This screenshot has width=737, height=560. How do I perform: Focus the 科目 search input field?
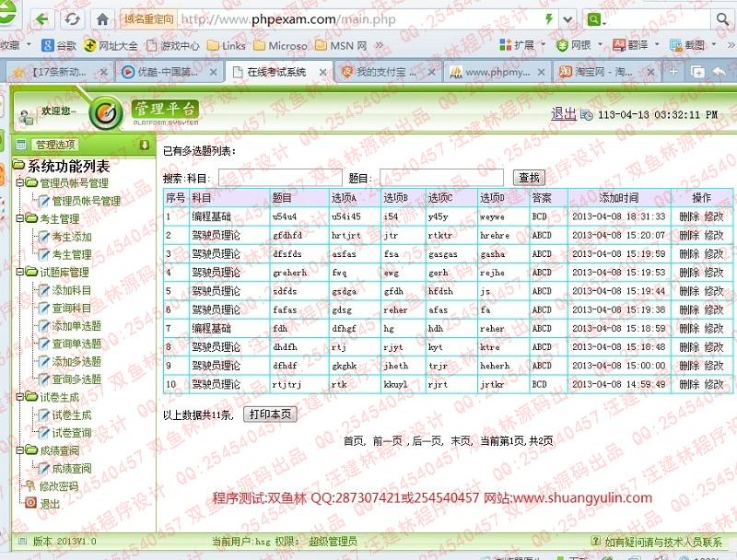pyautogui.click(x=280, y=178)
